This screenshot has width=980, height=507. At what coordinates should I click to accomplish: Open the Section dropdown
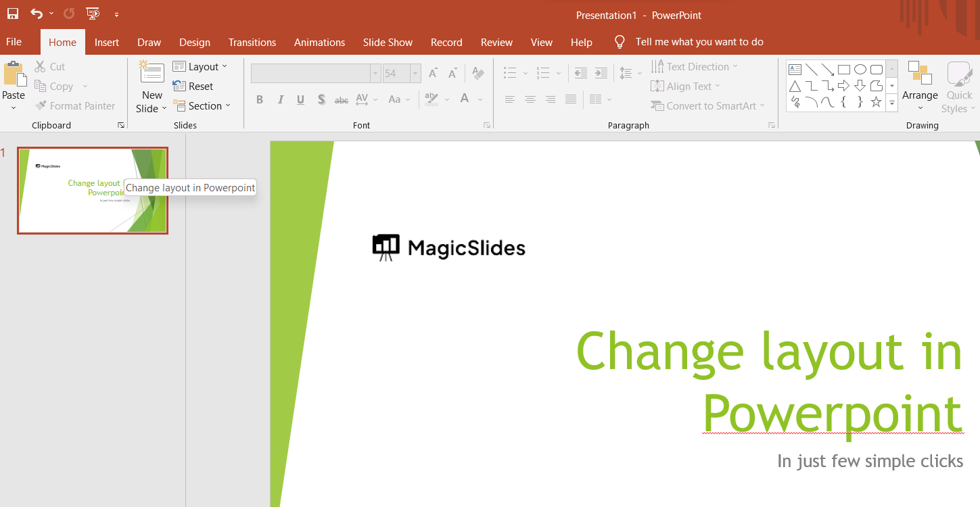point(202,105)
